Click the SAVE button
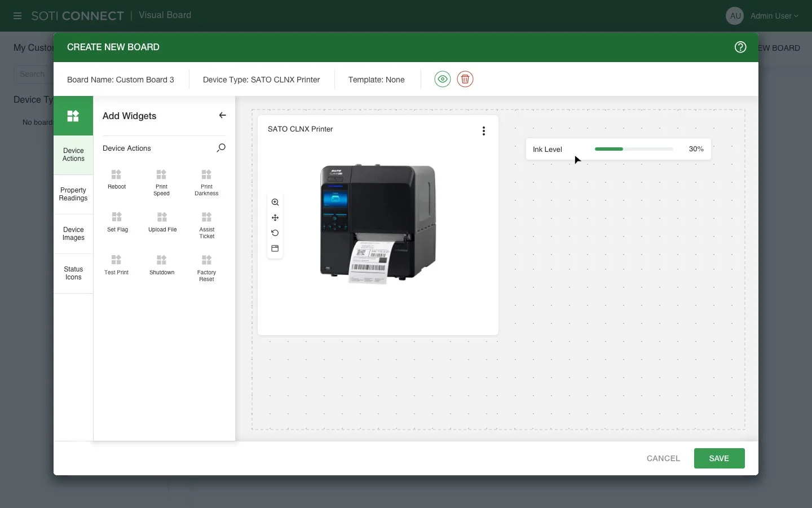812x508 pixels. (x=719, y=458)
